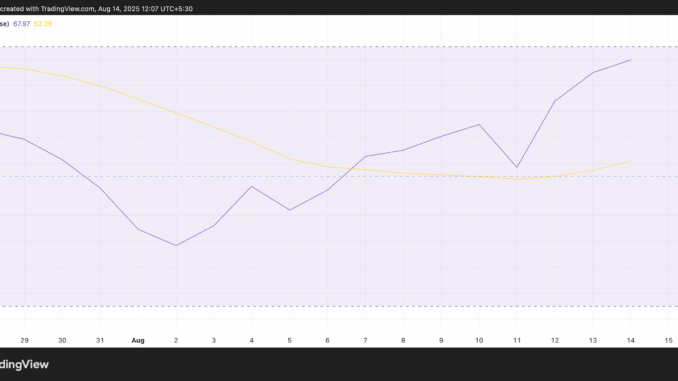
Task: Select the date label 13 on the axis
Action: tap(593, 340)
